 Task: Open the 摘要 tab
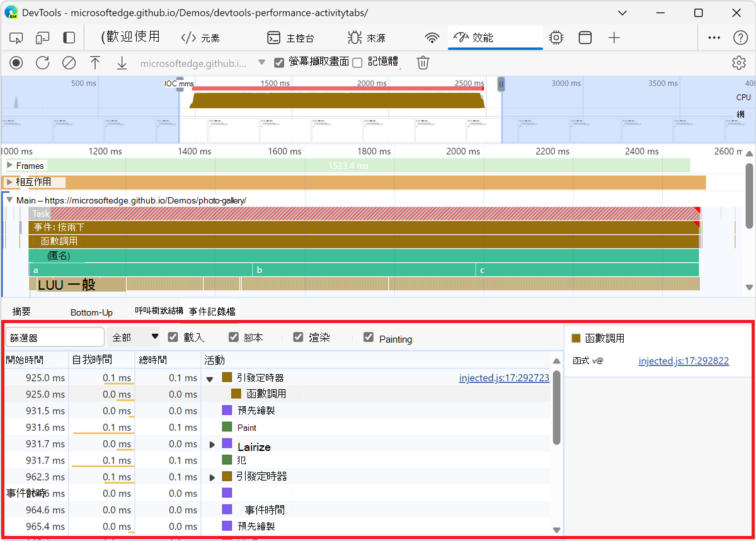(21, 311)
